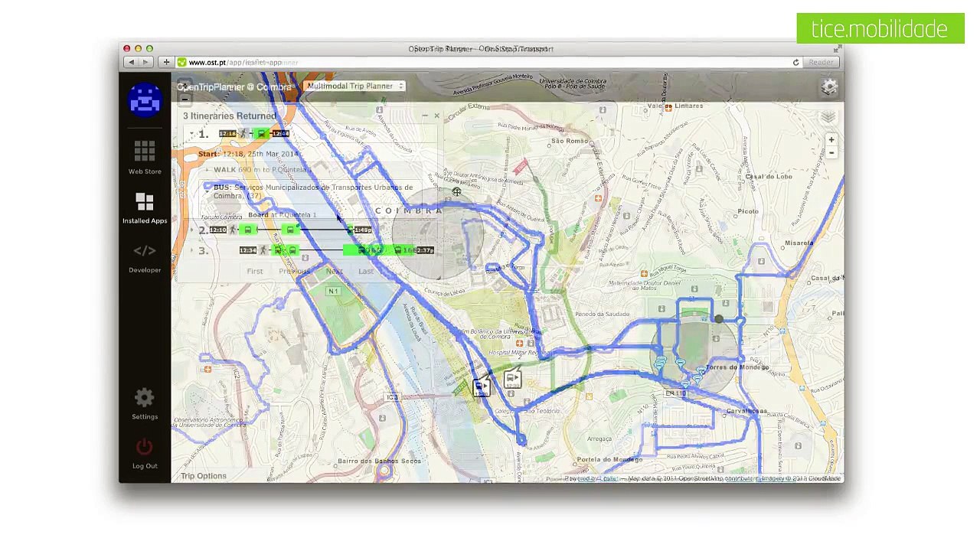This screenshot has width=980, height=551.
Task: Open the Settings gear in the sidebar
Action: (145, 398)
